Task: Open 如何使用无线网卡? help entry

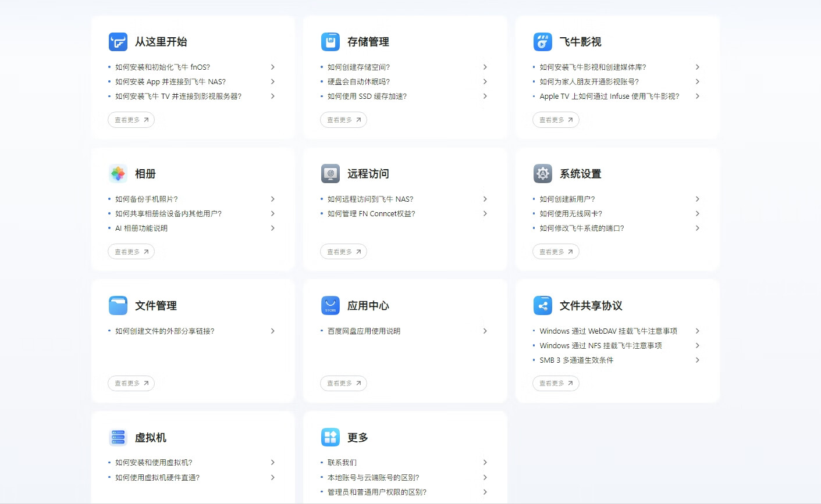Action: (x=570, y=214)
